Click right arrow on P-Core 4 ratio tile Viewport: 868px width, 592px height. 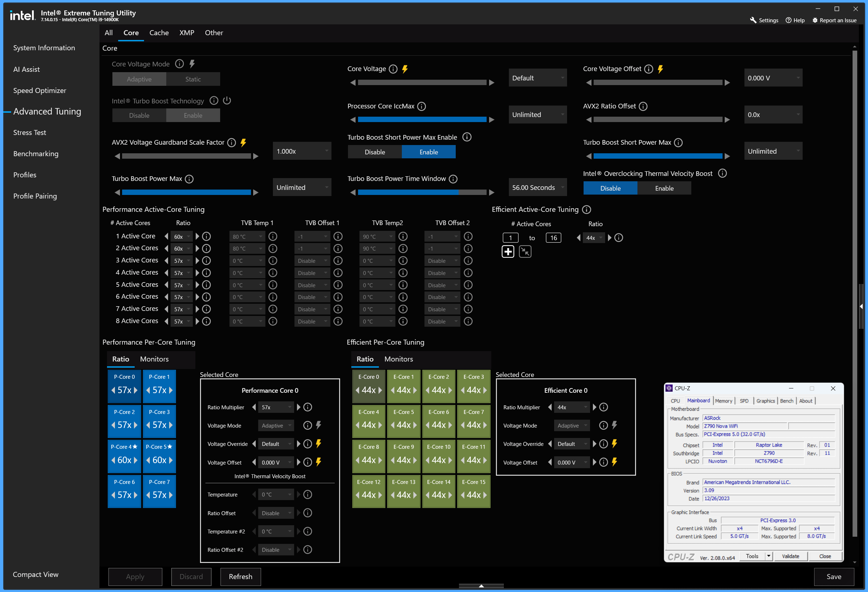point(135,460)
